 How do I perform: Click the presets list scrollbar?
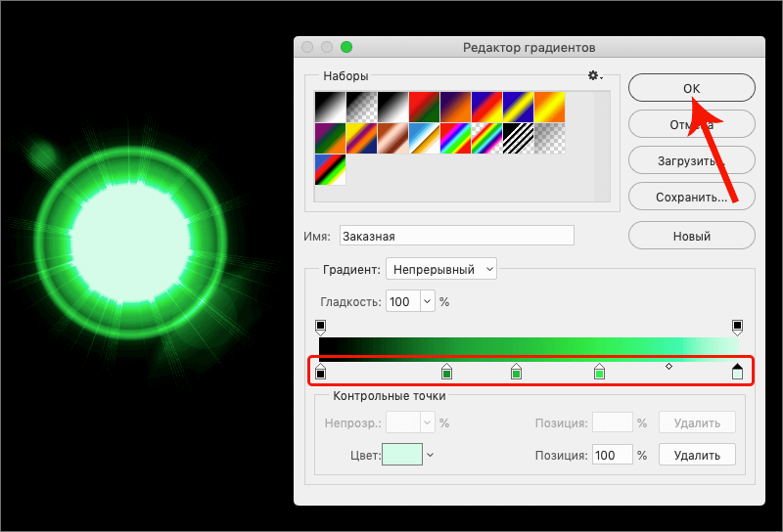click(x=602, y=147)
